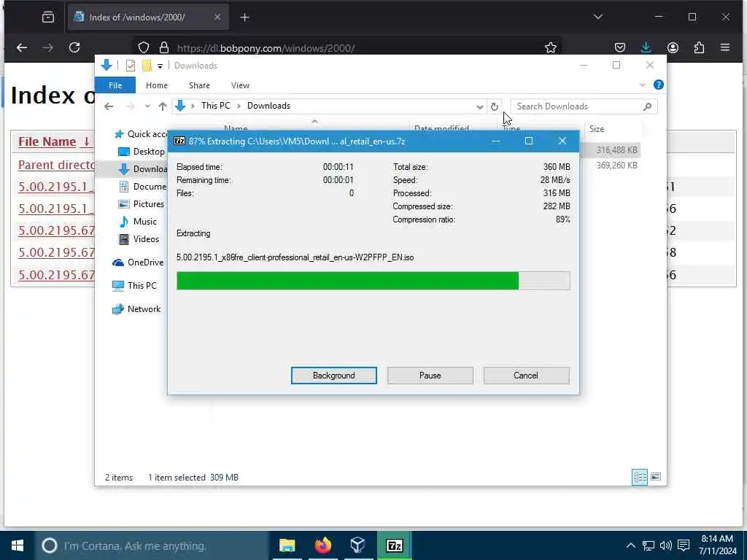Click the search magnifier icon in Explorer

tap(647, 106)
